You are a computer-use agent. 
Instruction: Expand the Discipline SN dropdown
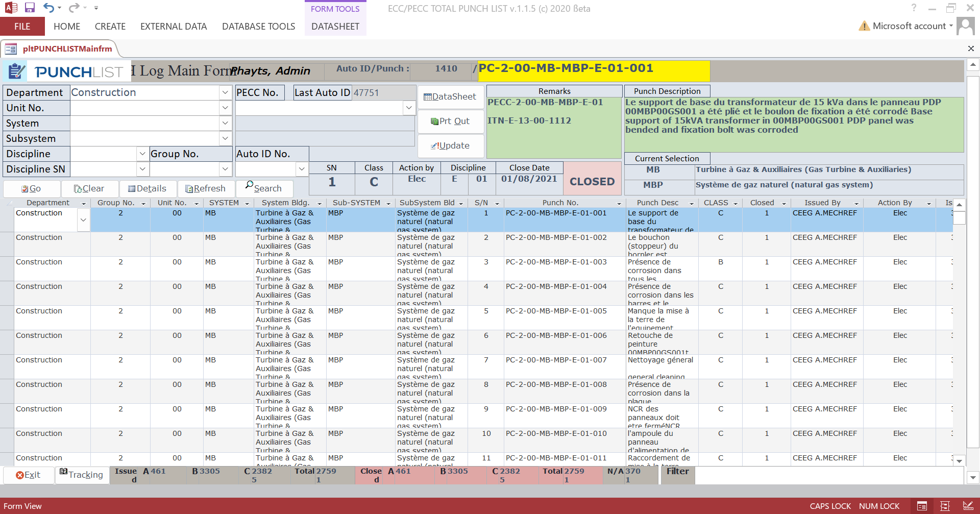coord(142,169)
